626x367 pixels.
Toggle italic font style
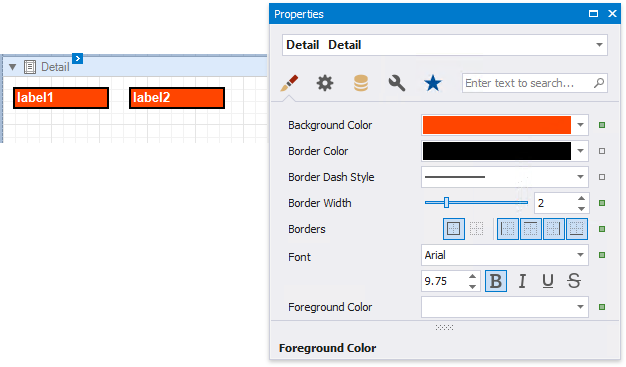522,281
